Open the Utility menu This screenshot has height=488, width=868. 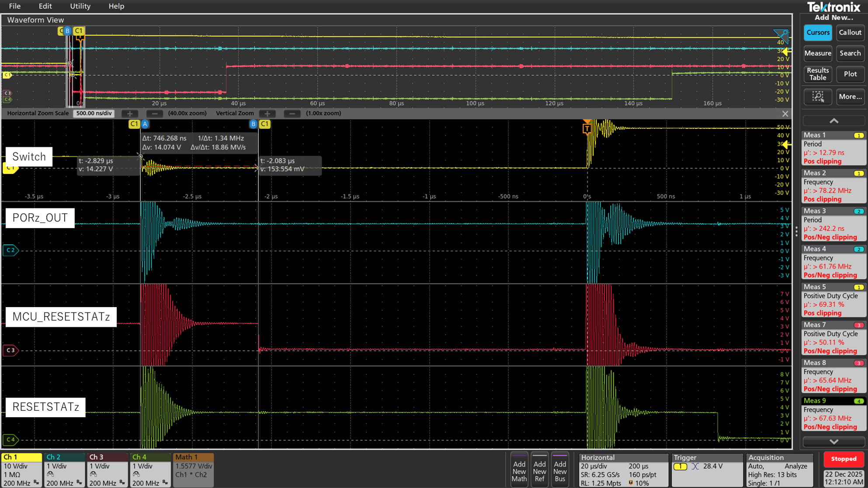[x=80, y=6]
